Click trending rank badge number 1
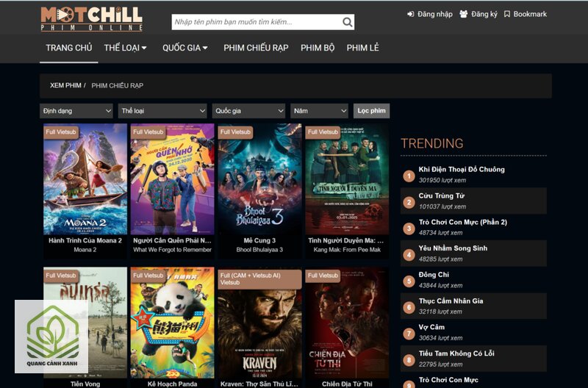 tap(409, 176)
